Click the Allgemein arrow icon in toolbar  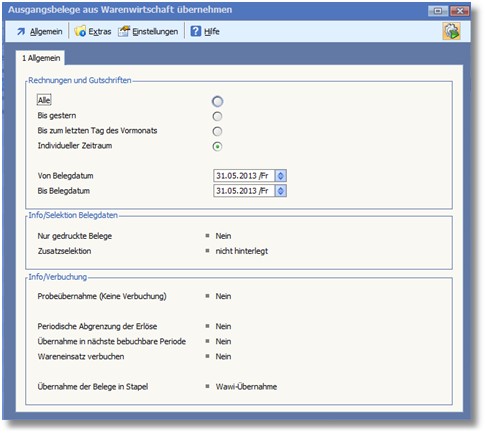pyautogui.click(x=21, y=32)
